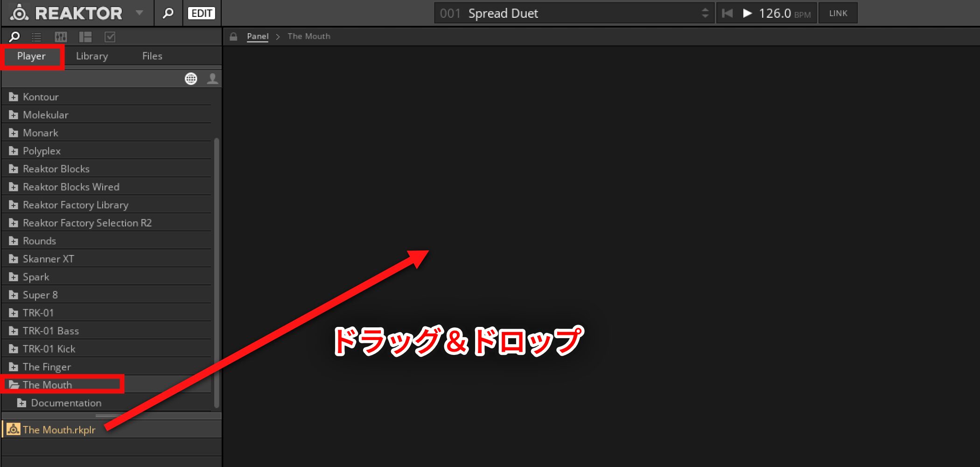
Task: Toggle the panel lock icon
Action: pos(233,36)
